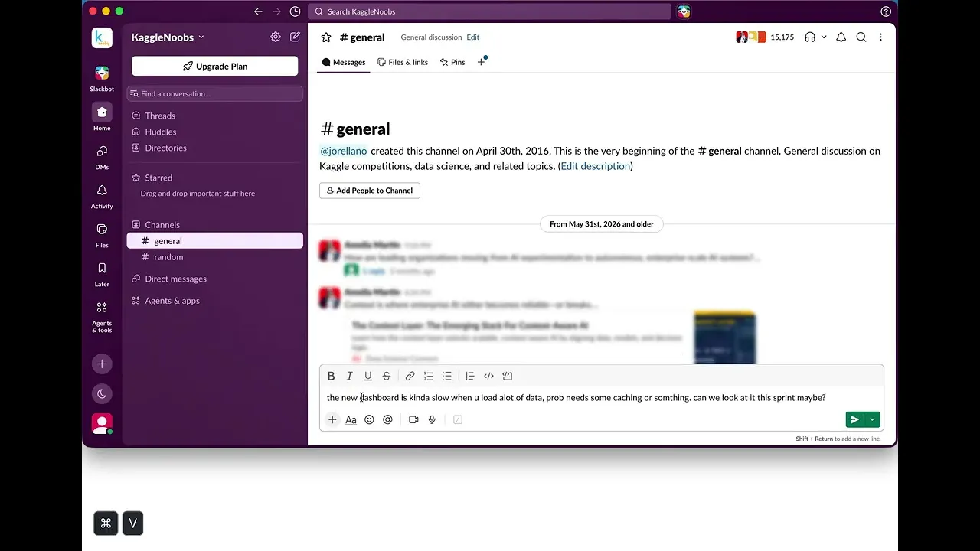
Task: Open workspace settings gear icon
Action: coord(276,37)
